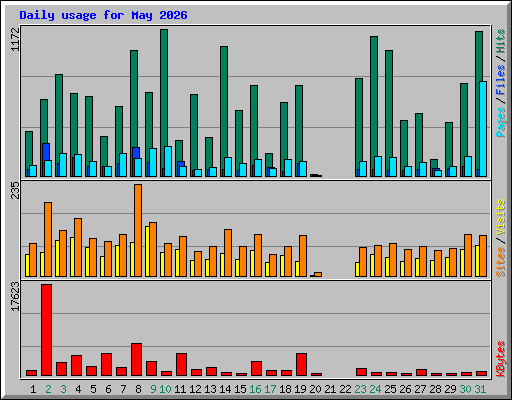The height and width of the screenshot is (400, 512).
Task: Click the day 27 axis label
Action: [420, 389]
